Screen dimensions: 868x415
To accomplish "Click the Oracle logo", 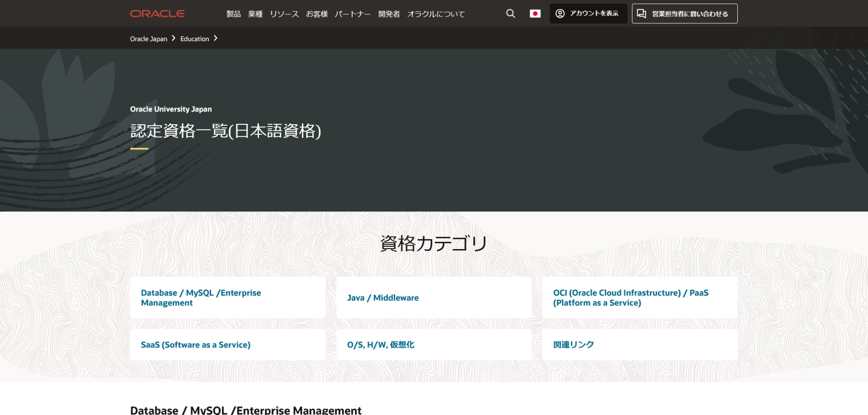I will pyautogui.click(x=157, y=14).
